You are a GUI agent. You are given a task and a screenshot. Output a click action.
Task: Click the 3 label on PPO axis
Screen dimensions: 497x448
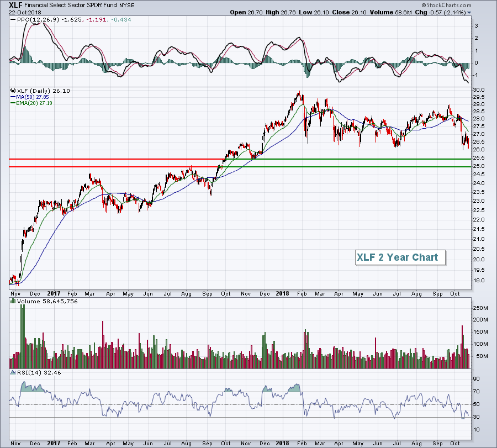pyautogui.click(x=477, y=26)
